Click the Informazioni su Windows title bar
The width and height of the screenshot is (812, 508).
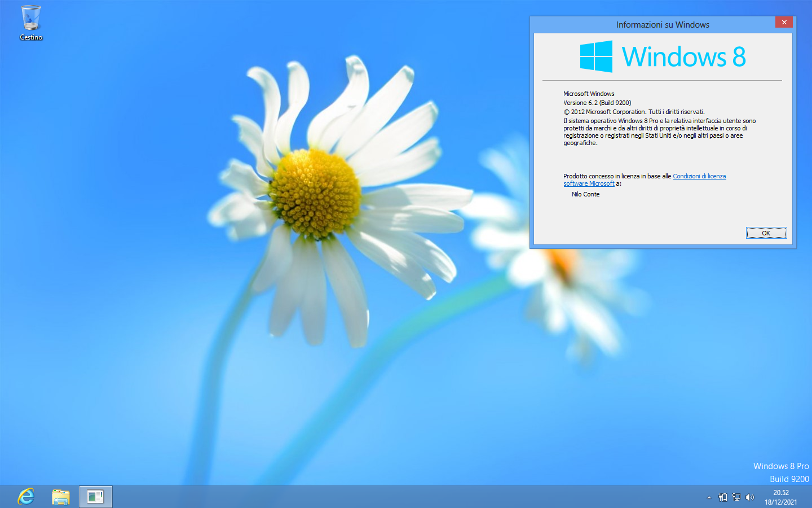click(x=663, y=25)
